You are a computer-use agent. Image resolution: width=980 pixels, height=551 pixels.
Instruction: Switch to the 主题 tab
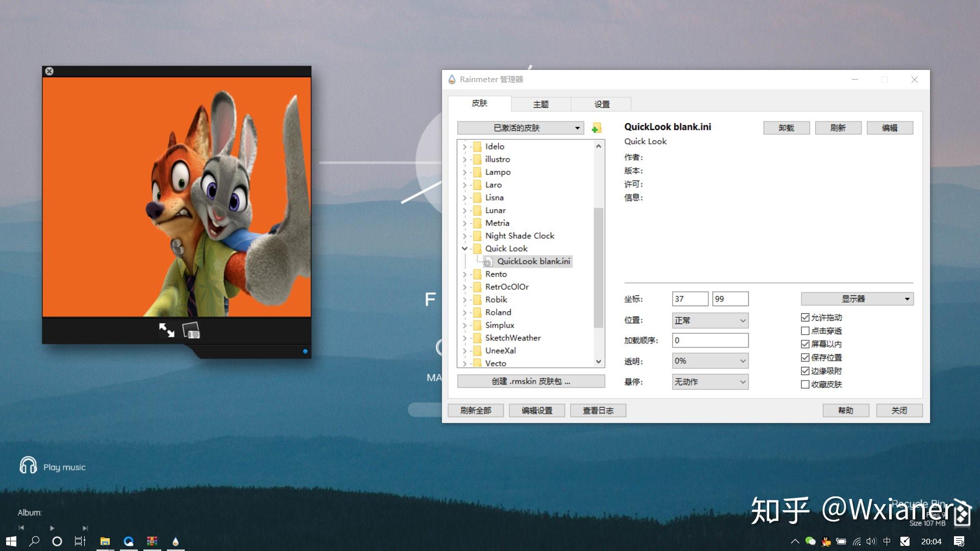(541, 104)
